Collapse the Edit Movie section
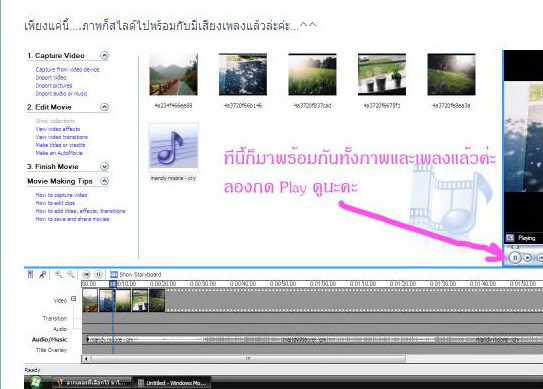The image size is (543, 389). click(x=104, y=107)
